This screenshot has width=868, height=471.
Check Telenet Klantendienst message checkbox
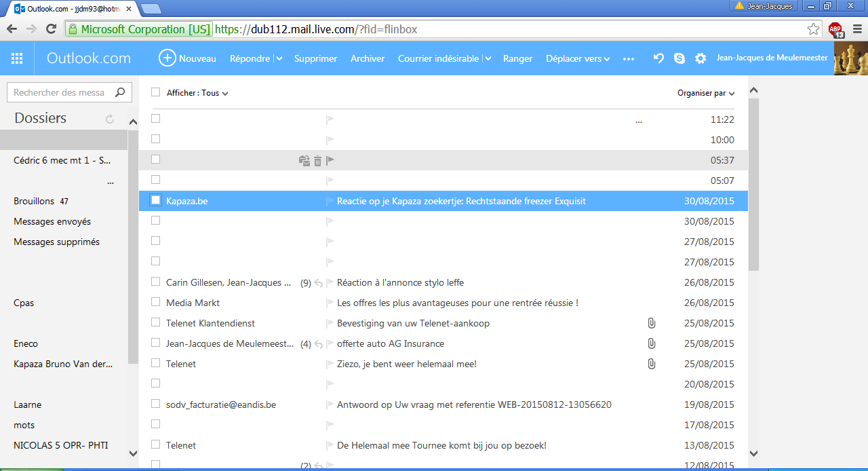point(156,322)
